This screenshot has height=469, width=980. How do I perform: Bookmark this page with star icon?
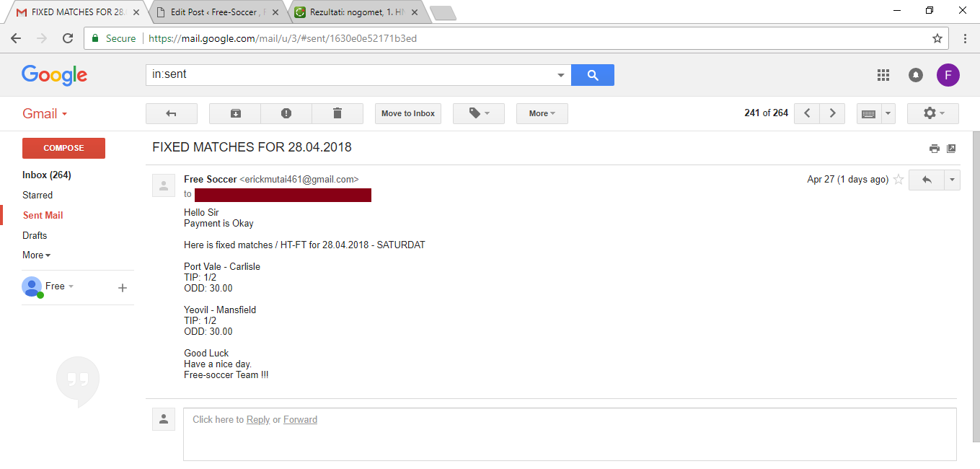[x=937, y=38]
